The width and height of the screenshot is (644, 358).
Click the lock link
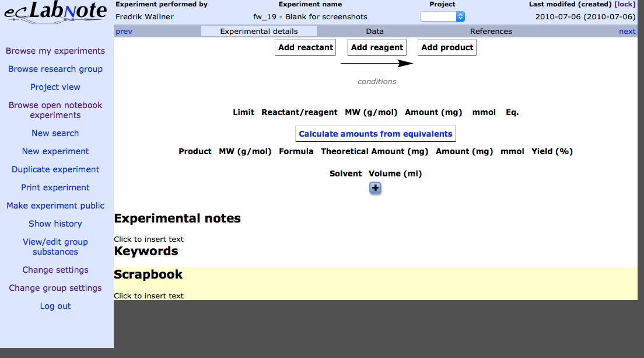[x=625, y=4]
